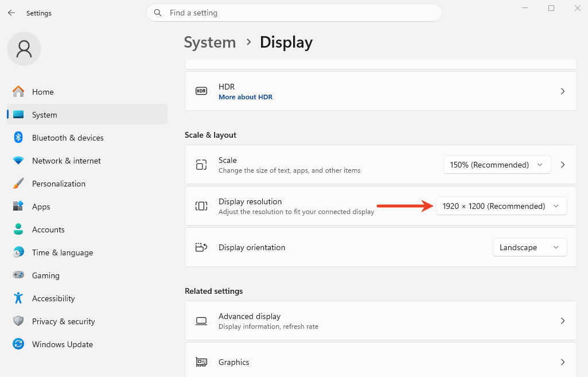Open Gaming section
Viewport: 588px width, 377px height.
point(87,275)
